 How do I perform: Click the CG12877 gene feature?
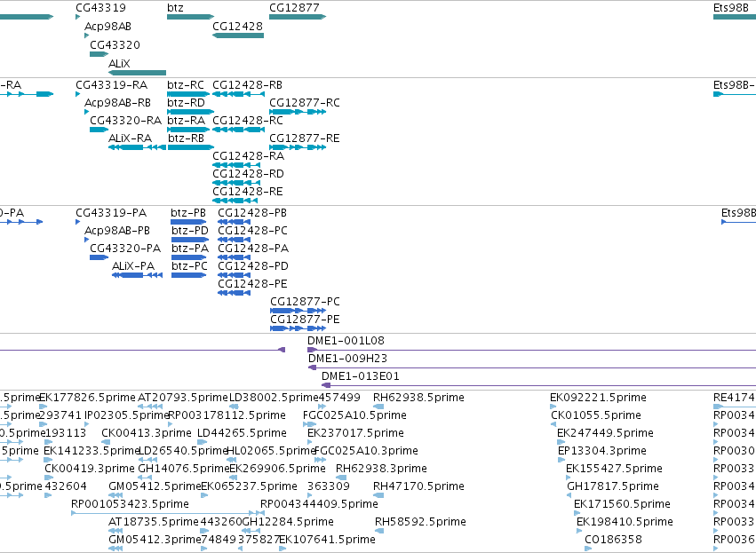(x=298, y=17)
